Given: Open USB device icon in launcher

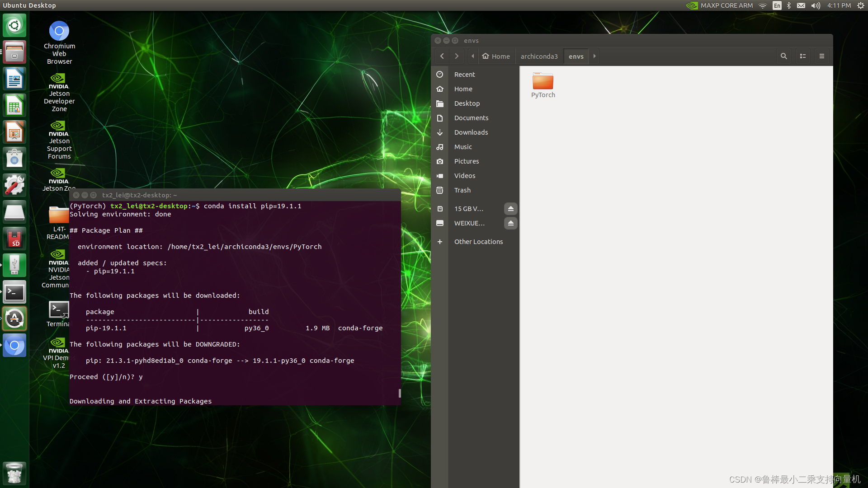Looking at the screenshot, I should click(x=14, y=265).
